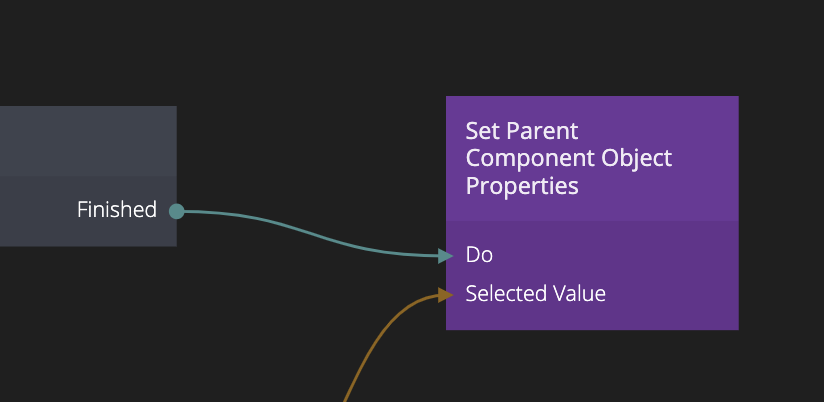
Task: Click the Finished output label
Action: (x=117, y=210)
